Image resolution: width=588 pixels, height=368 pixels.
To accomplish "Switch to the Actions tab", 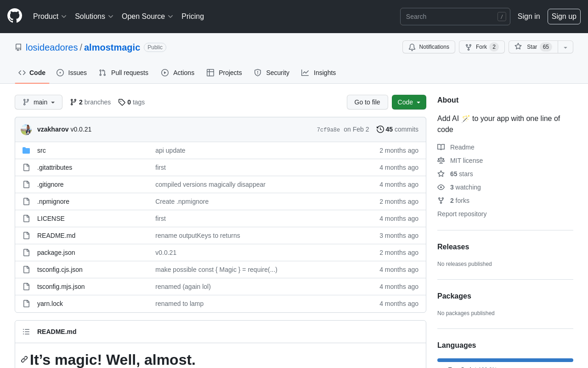I will [178, 73].
